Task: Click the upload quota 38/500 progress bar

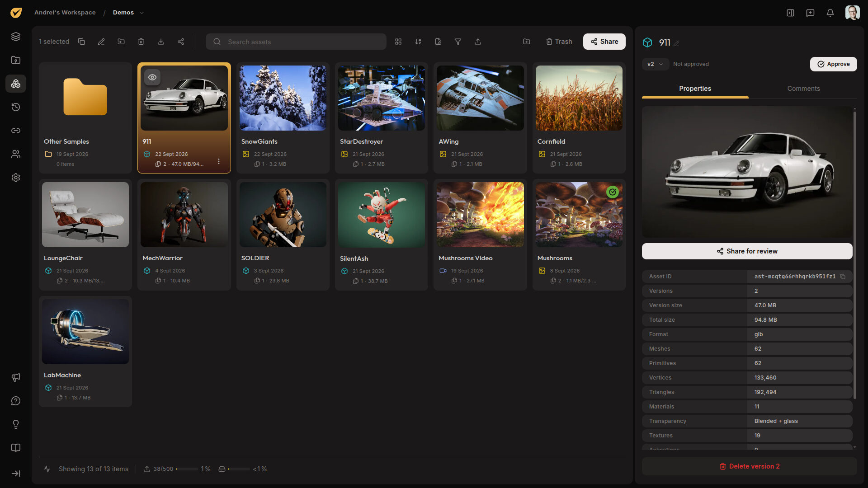Action: click(187, 469)
